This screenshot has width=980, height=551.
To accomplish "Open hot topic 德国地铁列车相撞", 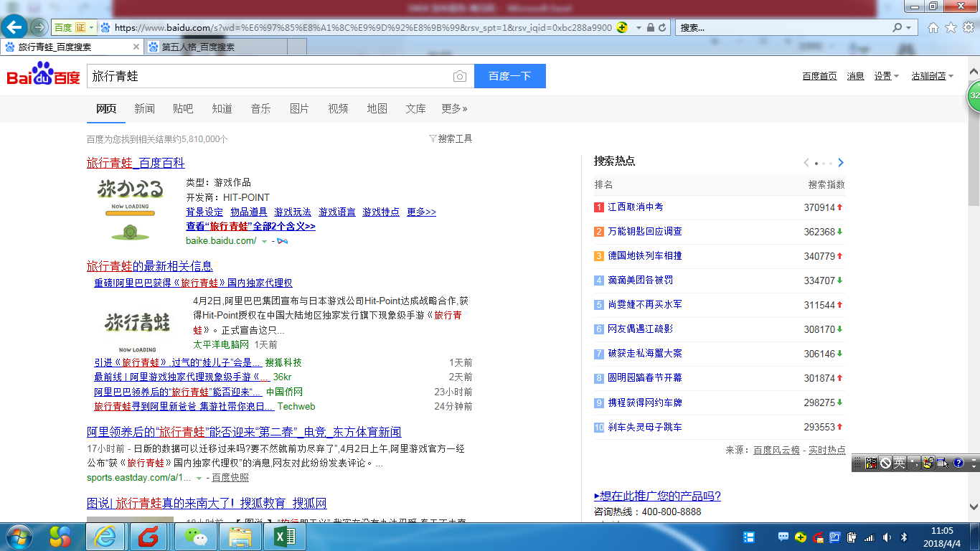I will [645, 255].
